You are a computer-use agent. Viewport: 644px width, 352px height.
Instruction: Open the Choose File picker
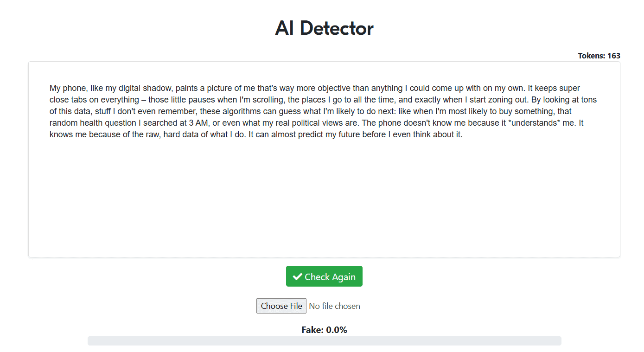[281, 306]
